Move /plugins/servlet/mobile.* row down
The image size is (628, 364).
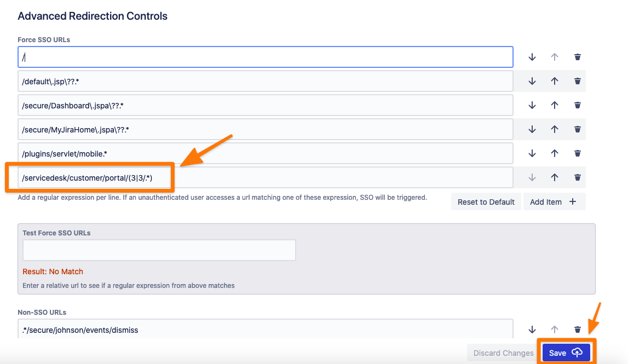(x=532, y=153)
